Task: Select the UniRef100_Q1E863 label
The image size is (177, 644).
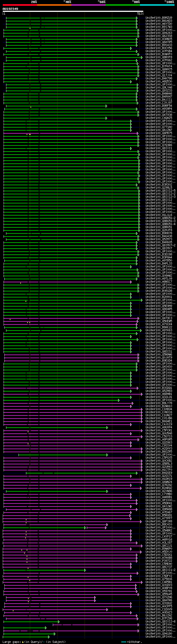Action: (x=159, y=443)
